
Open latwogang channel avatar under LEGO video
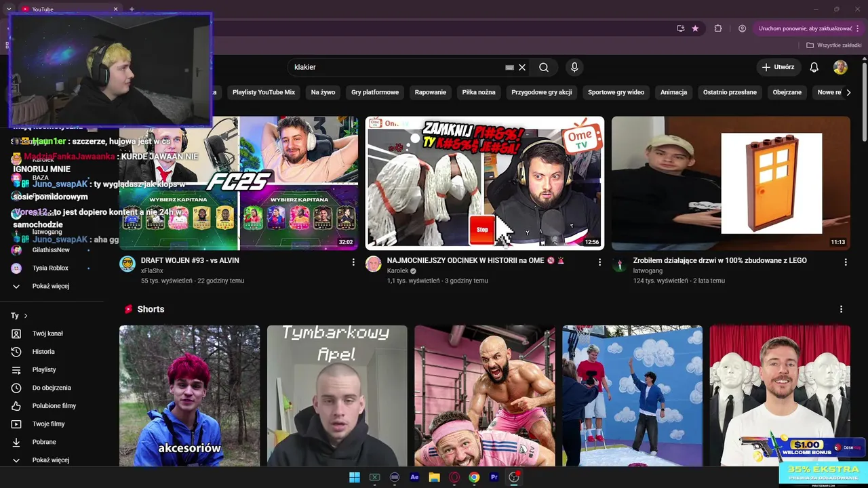(620, 264)
